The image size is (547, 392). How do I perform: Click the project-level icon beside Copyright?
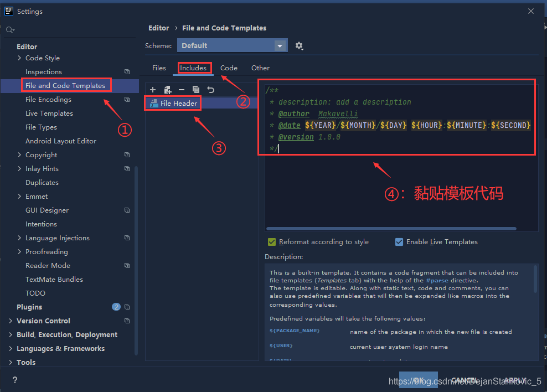[x=127, y=154]
